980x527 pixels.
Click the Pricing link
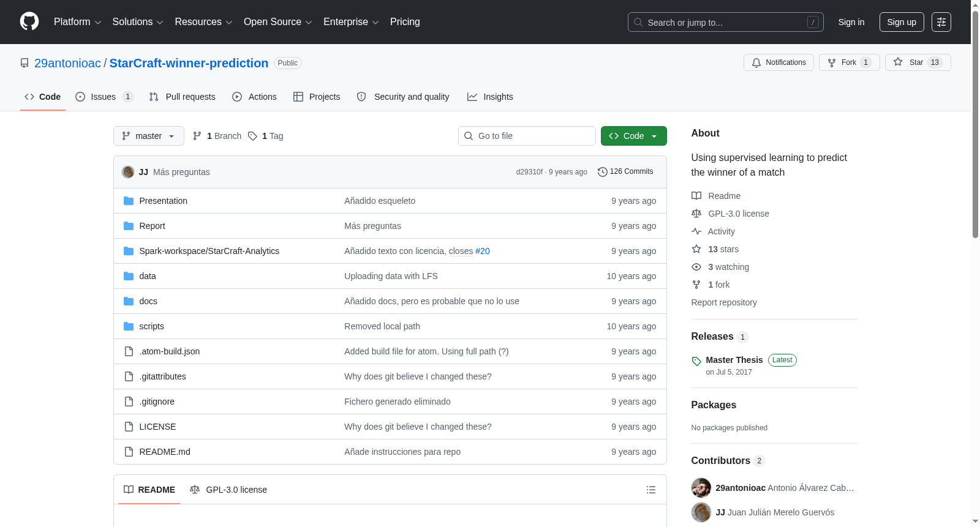[x=405, y=22]
